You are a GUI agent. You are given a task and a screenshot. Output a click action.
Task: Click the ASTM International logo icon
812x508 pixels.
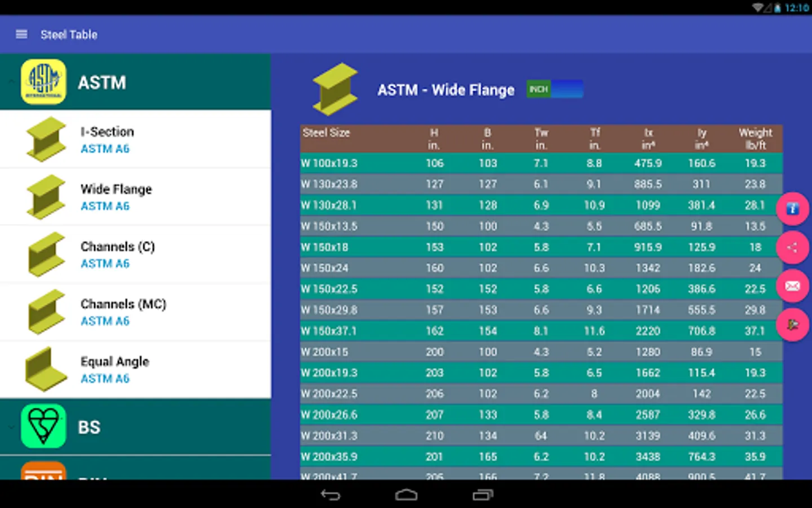pos(43,82)
